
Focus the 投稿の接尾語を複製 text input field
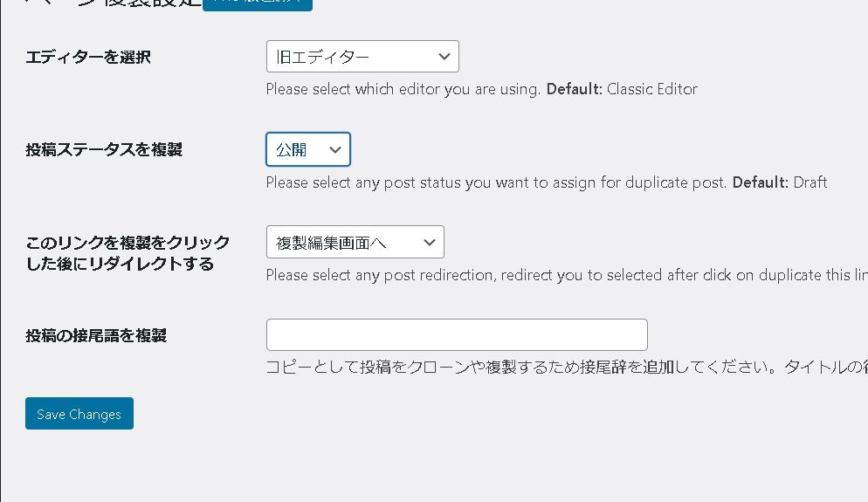pos(456,334)
